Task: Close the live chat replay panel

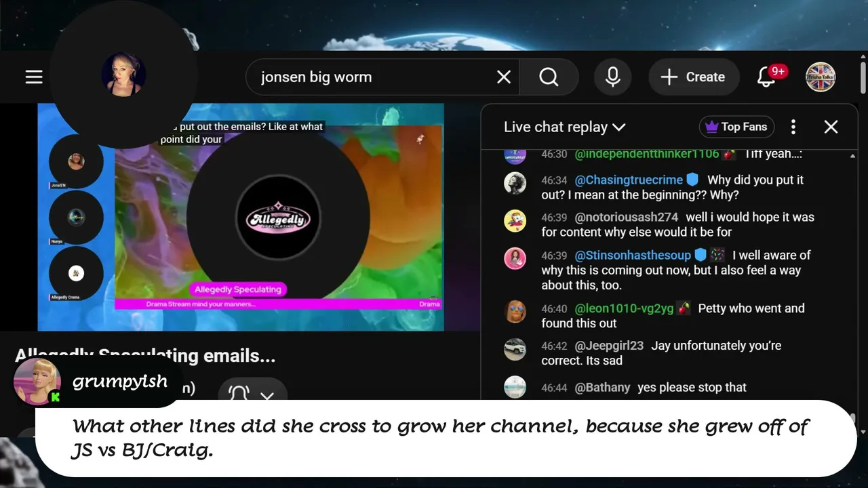Action: click(831, 127)
